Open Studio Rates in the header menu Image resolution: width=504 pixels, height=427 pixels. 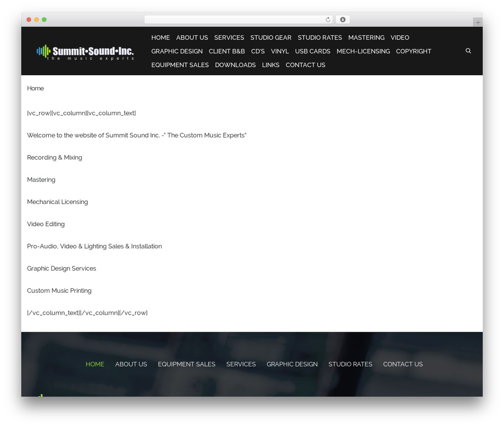pyautogui.click(x=320, y=37)
